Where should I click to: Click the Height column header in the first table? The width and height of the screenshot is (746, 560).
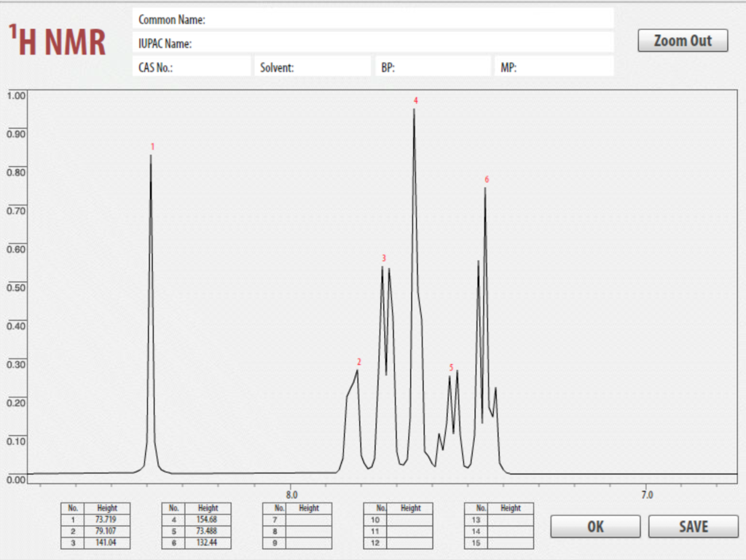(x=108, y=508)
